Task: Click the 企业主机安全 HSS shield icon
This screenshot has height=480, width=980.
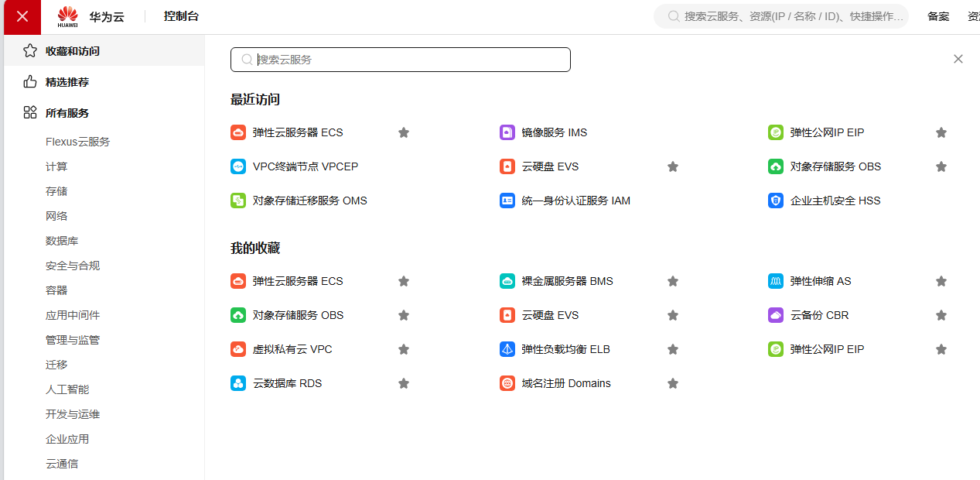Action: (x=776, y=201)
